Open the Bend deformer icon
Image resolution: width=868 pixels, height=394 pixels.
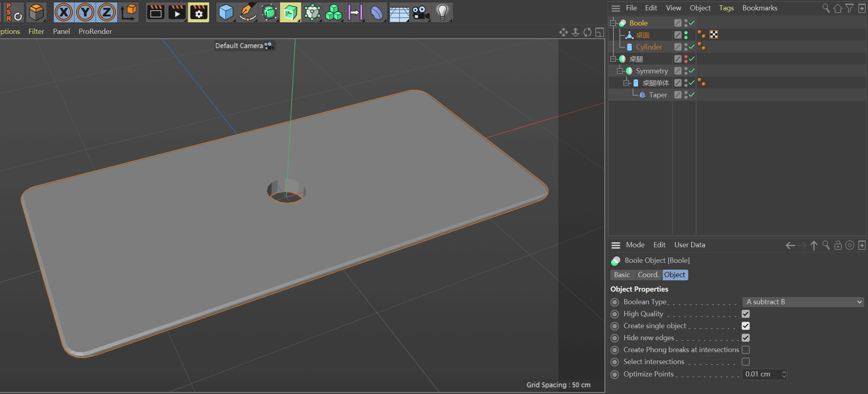[377, 12]
